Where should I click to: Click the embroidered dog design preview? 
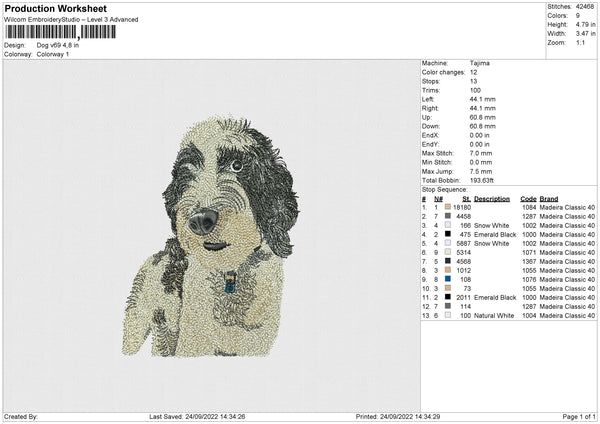click(210, 235)
